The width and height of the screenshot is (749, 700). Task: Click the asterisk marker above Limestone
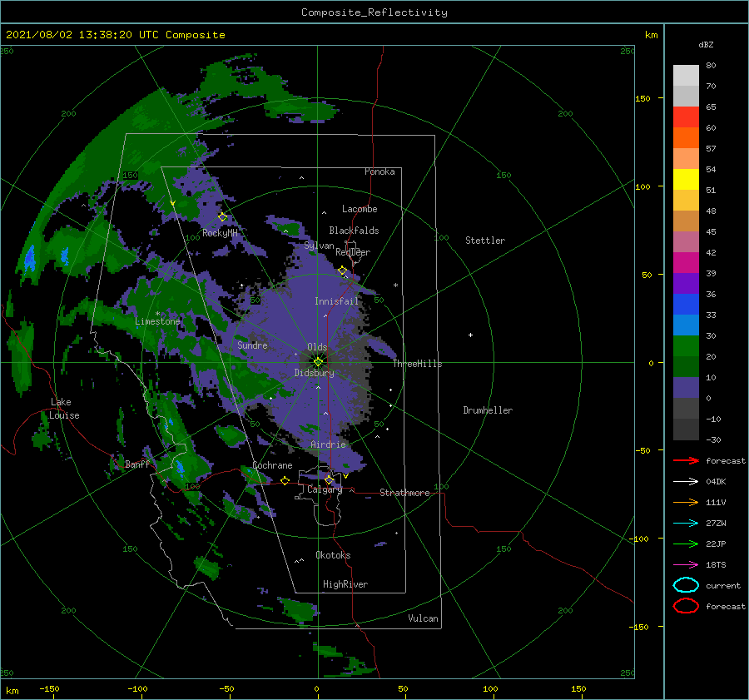click(157, 314)
